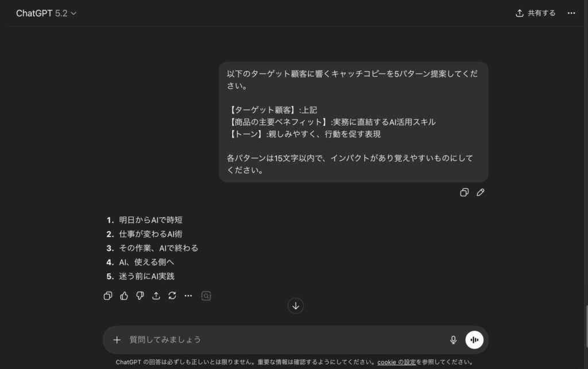Share the response using the upload icon
Screen dimensions: 588x369
click(x=156, y=296)
